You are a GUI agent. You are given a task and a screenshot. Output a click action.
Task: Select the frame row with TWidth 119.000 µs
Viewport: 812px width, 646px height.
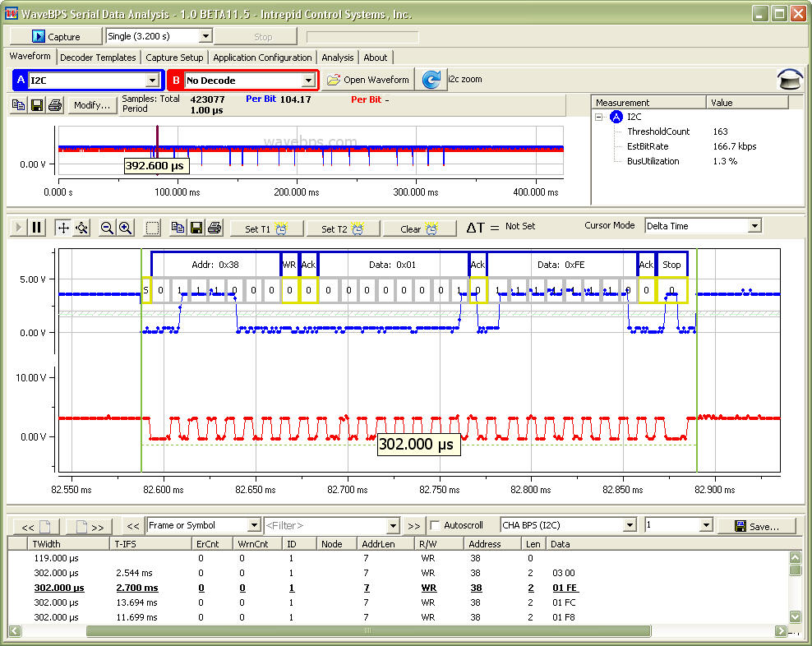click(x=398, y=558)
